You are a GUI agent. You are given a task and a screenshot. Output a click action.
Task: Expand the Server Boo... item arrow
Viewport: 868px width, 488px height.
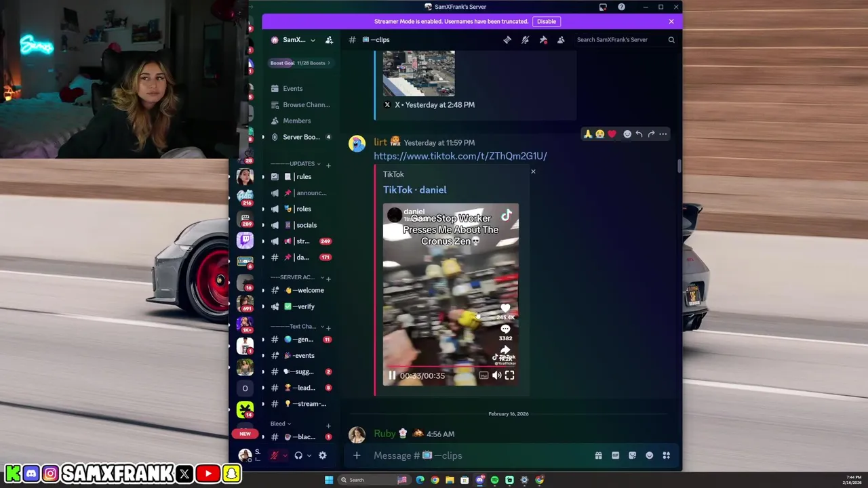click(x=263, y=137)
